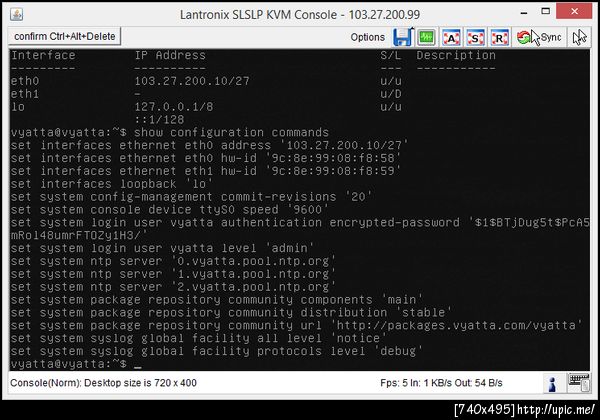Click the Sync mouse button
The width and height of the screenshot is (600, 420).
539,37
